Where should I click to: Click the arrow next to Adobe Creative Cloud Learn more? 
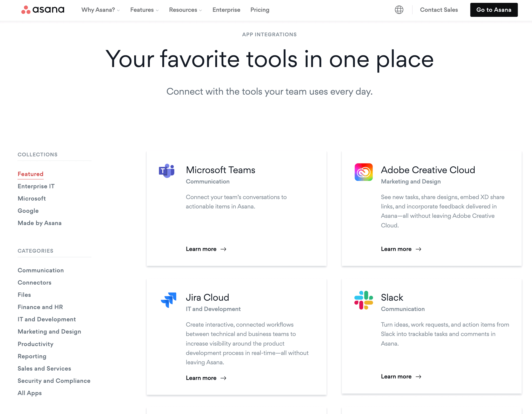(418, 249)
